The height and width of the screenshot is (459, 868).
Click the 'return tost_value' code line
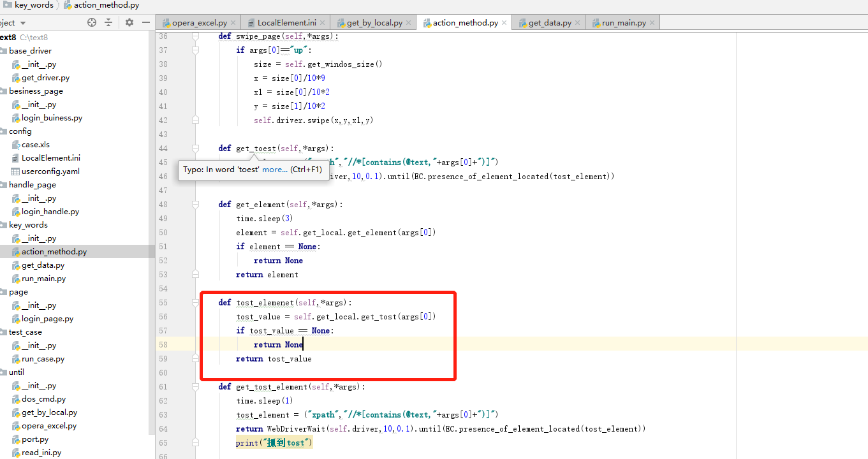[274, 359]
